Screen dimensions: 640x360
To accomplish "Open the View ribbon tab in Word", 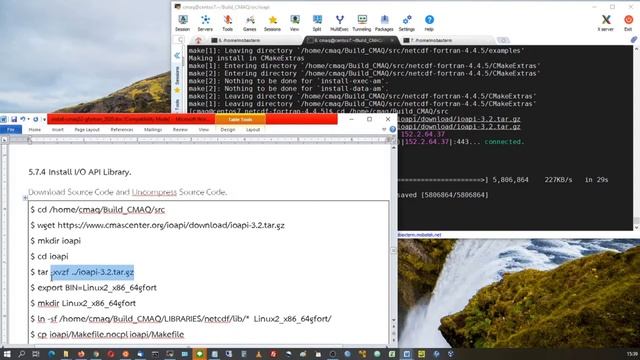I will coord(203,129).
